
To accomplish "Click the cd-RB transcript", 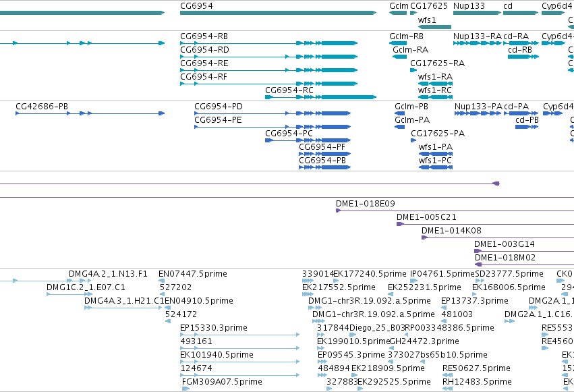I will 523,57.
